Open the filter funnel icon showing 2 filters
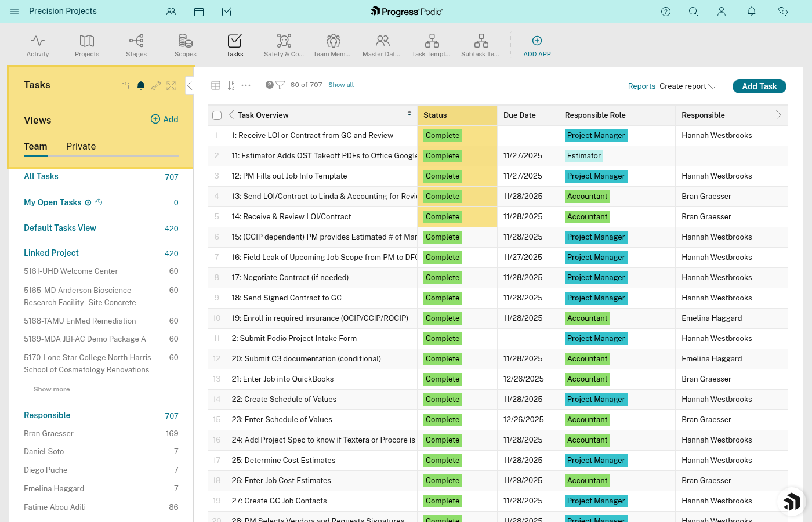The width and height of the screenshot is (812, 522). (x=280, y=84)
